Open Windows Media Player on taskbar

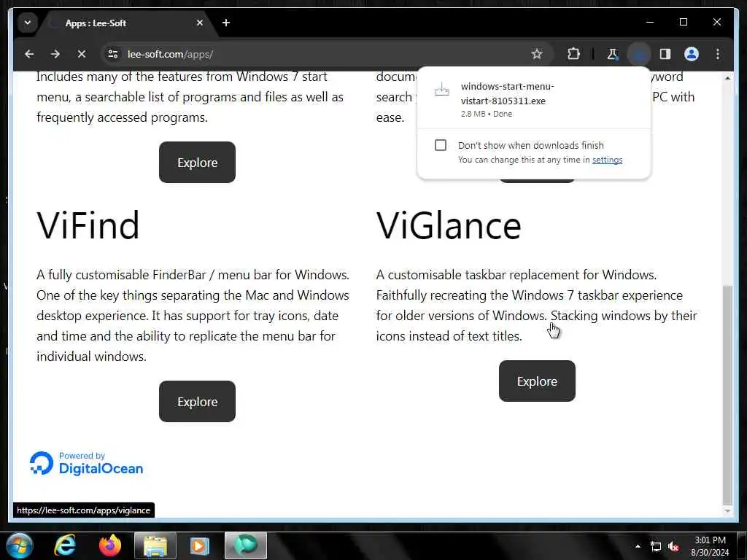tap(200, 545)
